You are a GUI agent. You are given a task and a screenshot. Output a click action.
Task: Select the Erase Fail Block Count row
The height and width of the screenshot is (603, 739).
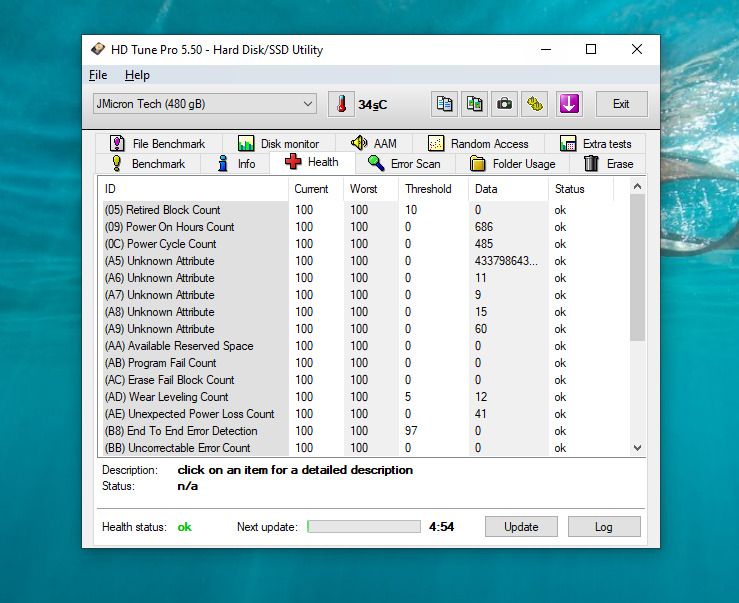click(358, 380)
